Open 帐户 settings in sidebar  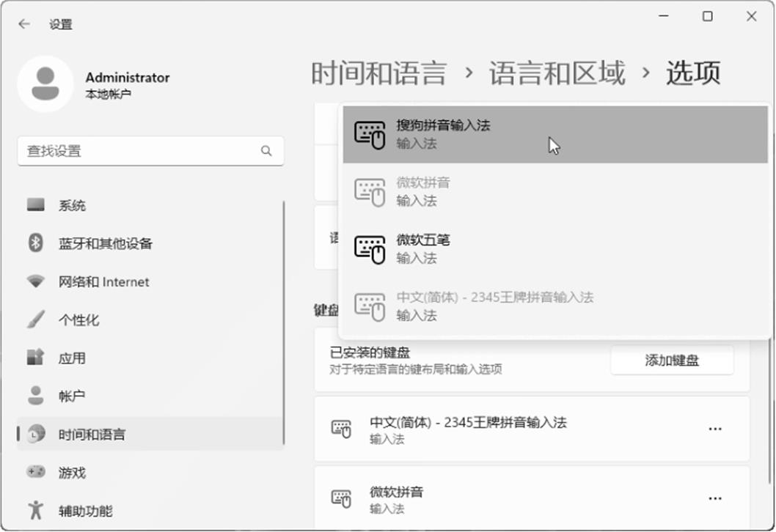(72, 396)
